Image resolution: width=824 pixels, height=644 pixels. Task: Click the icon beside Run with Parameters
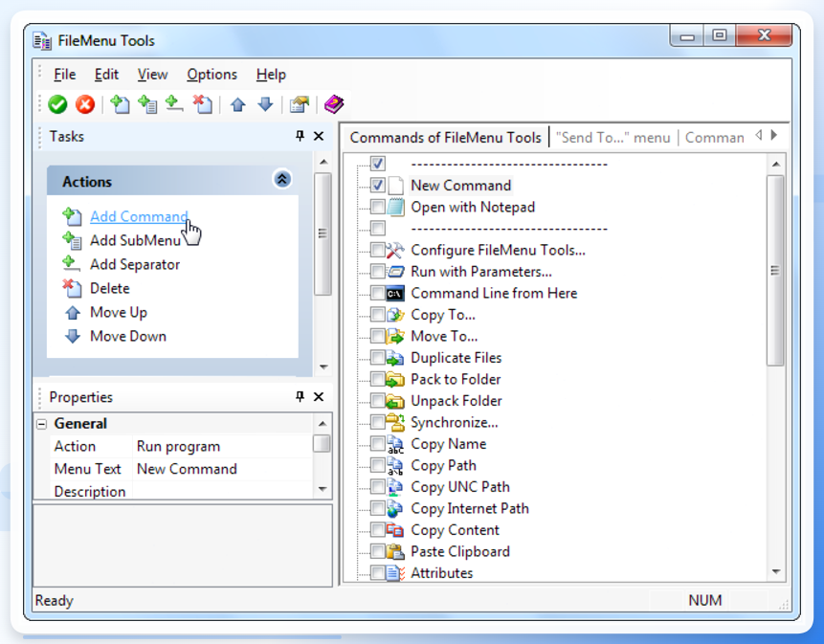coord(395,272)
